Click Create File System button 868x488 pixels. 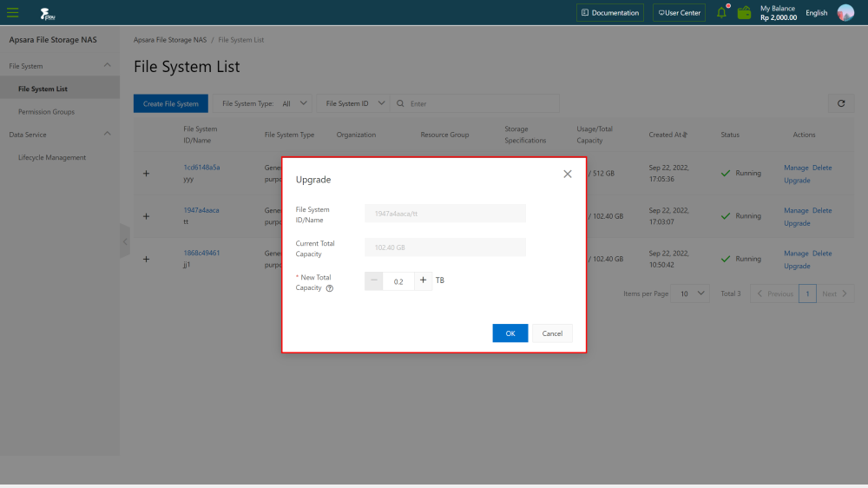[x=170, y=103]
